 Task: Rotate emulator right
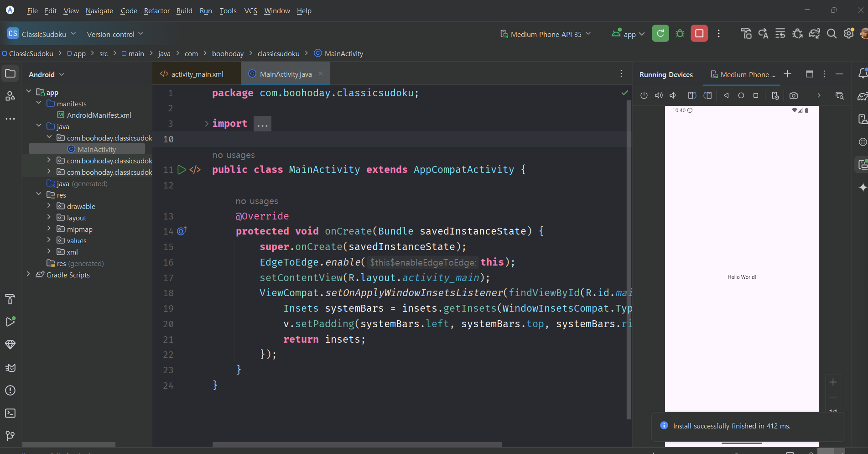[707, 95]
